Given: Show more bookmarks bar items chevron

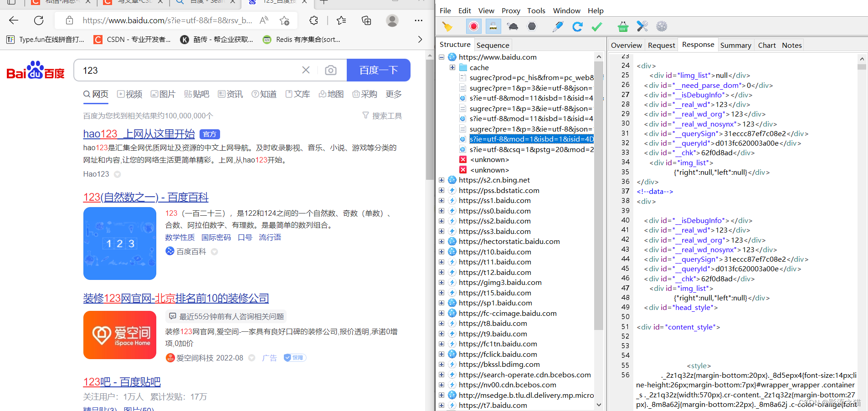Looking at the screenshot, I should 420,40.
